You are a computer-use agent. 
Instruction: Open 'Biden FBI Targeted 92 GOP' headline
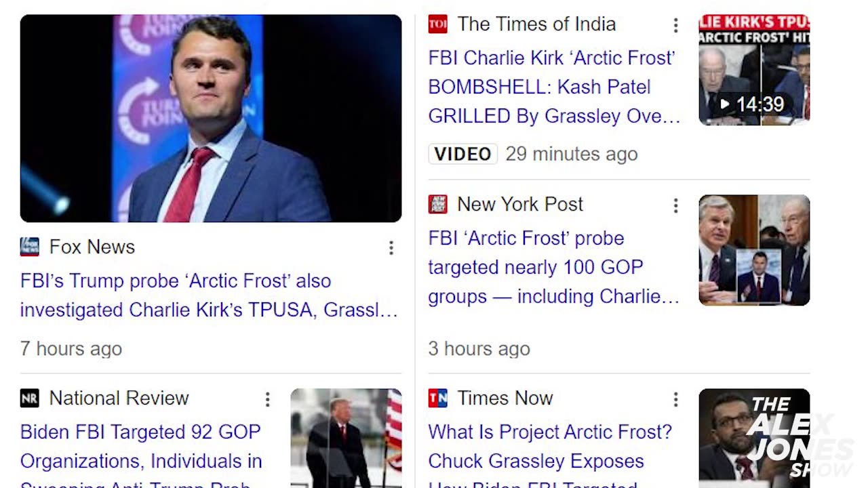click(141, 447)
